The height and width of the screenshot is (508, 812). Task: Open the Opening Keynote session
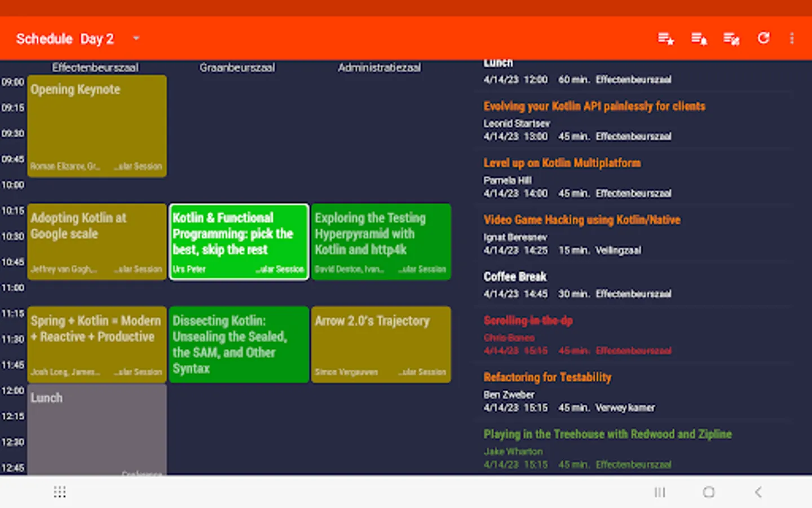pos(97,126)
